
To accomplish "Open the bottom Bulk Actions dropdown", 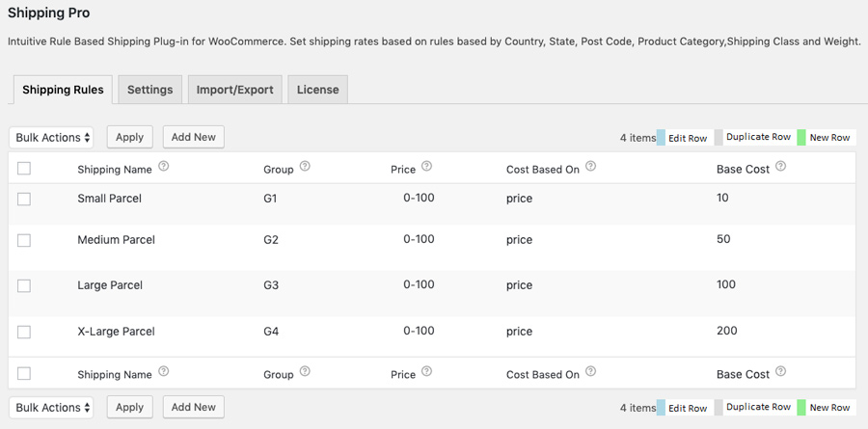I will click(x=51, y=408).
